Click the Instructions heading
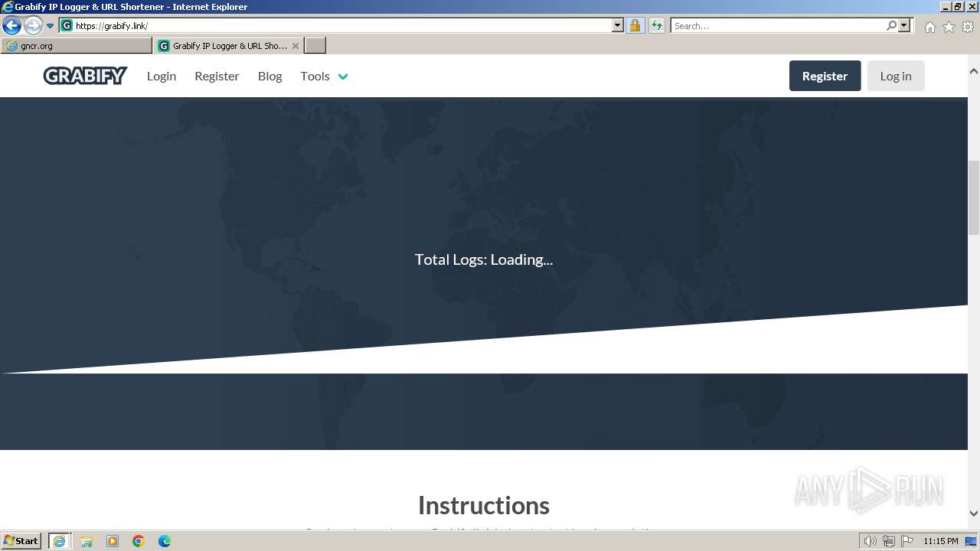Screen dimensions: 980x551 click(x=484, y=505)
